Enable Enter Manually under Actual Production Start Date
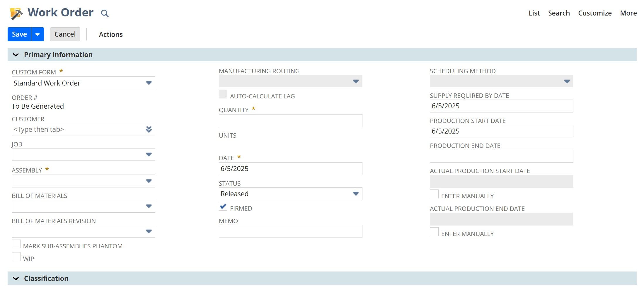This screenshot has height=292, width=644. tap(434, 194)
